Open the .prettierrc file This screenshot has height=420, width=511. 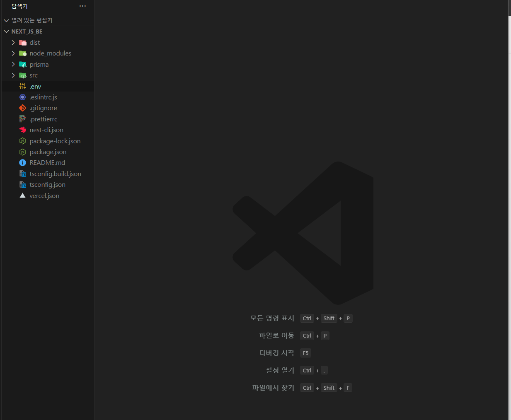(x=48, y=119)
